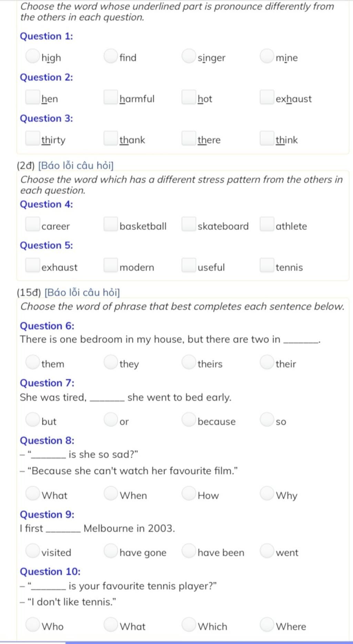Image resolution: width=353 pixels, height=644 pixels.
Task: Choose 'Which' option in Question 10
Action: pos(189,624)
